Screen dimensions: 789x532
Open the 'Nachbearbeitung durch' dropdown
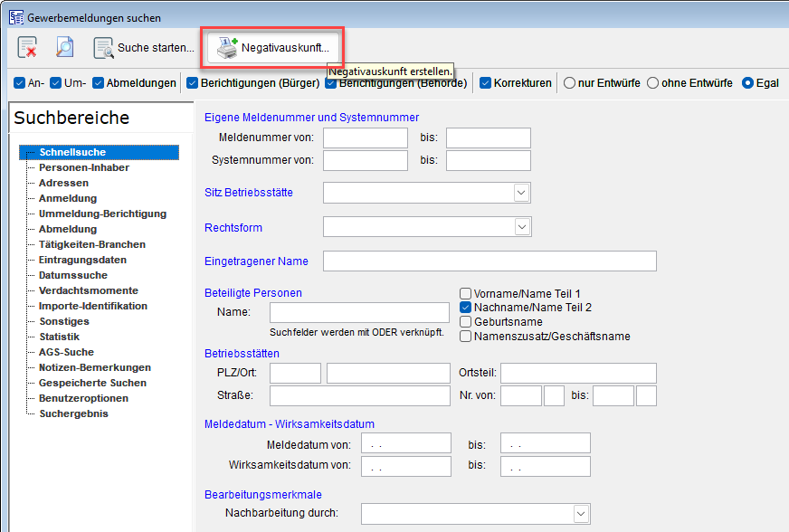coord(580,514)
